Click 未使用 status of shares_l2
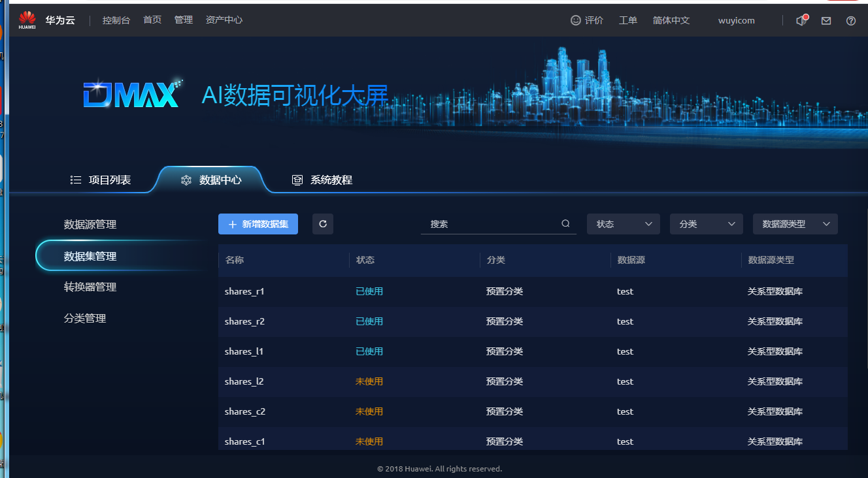 (369, 381)
